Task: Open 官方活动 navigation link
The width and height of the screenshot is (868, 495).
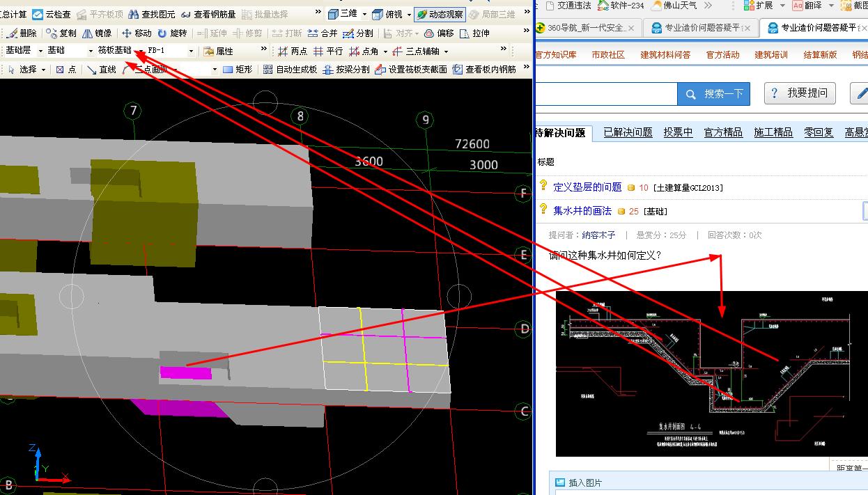Action: (x=722, y=54)
